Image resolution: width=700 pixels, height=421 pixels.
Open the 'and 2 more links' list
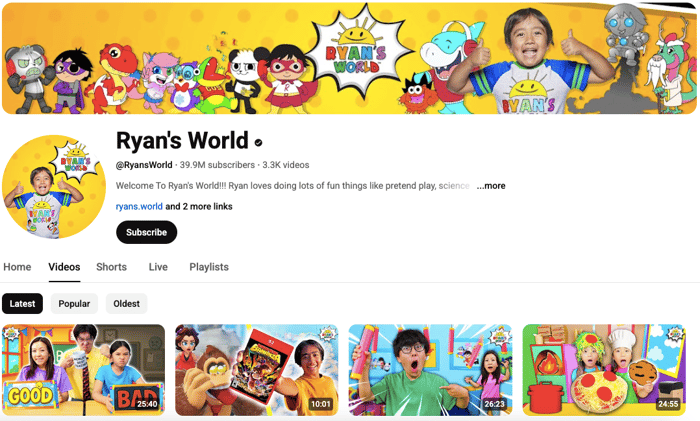click(199, 206)
